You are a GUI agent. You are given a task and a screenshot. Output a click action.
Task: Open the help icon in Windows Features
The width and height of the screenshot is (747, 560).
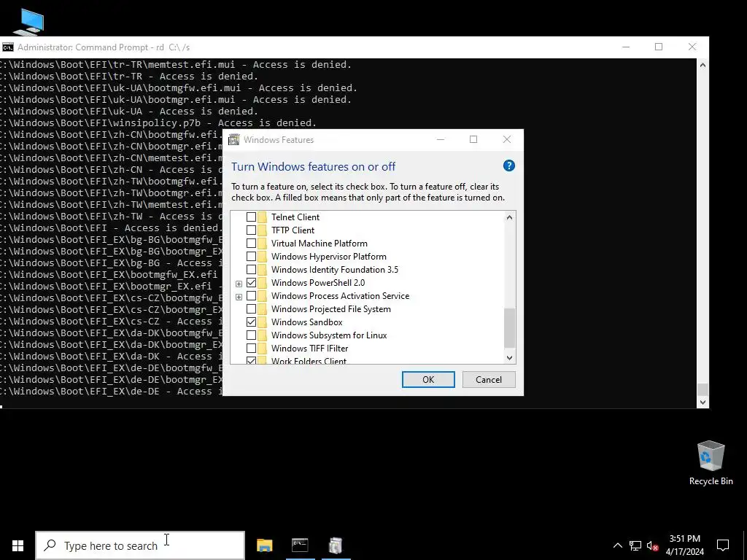(508, 166)
